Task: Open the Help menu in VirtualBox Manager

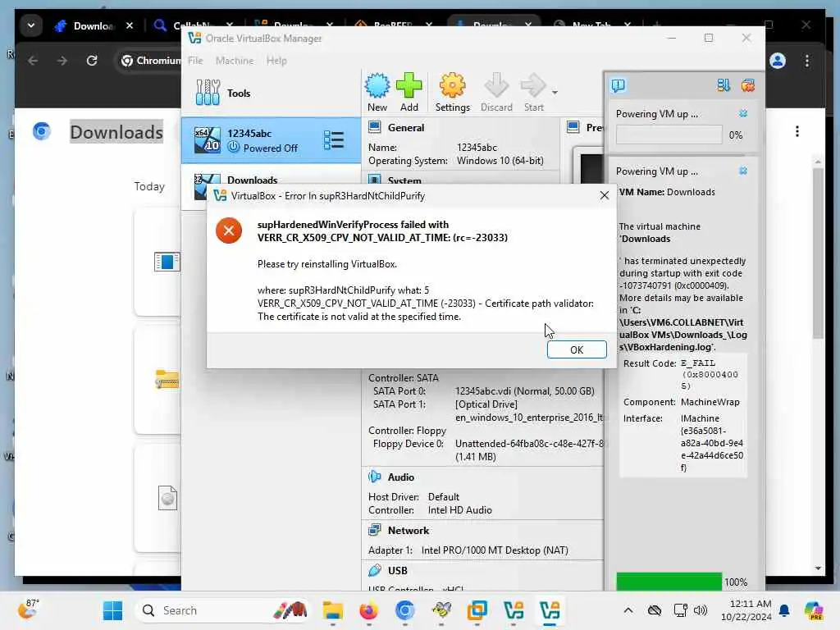Action: point(276,61)
